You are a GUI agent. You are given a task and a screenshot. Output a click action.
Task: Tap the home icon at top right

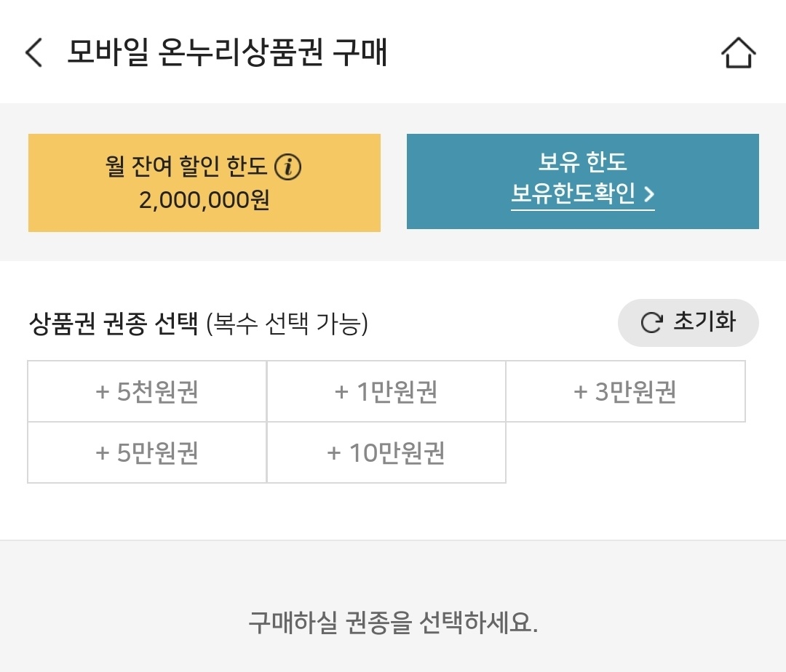tap(739, 52)
